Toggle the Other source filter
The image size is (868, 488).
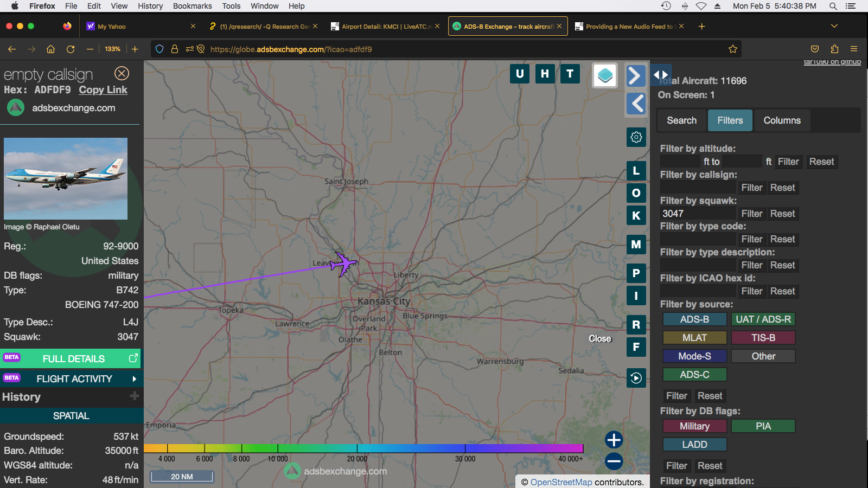click(763, 356)
